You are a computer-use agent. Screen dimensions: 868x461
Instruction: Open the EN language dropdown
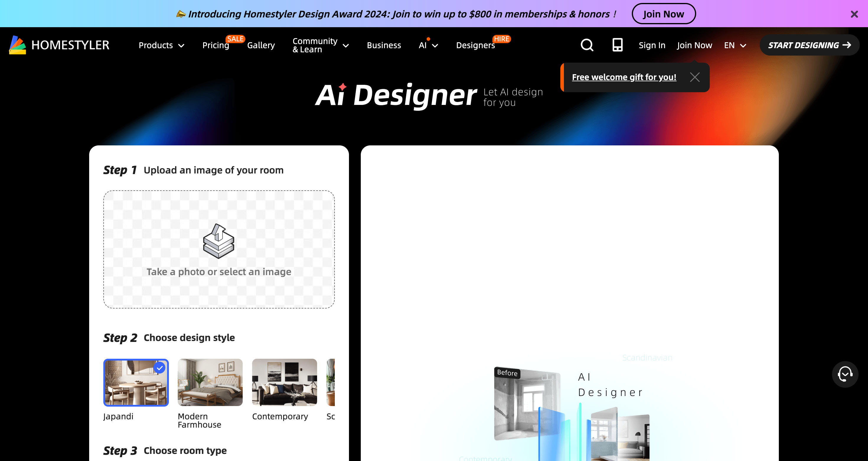click(735, 45)
